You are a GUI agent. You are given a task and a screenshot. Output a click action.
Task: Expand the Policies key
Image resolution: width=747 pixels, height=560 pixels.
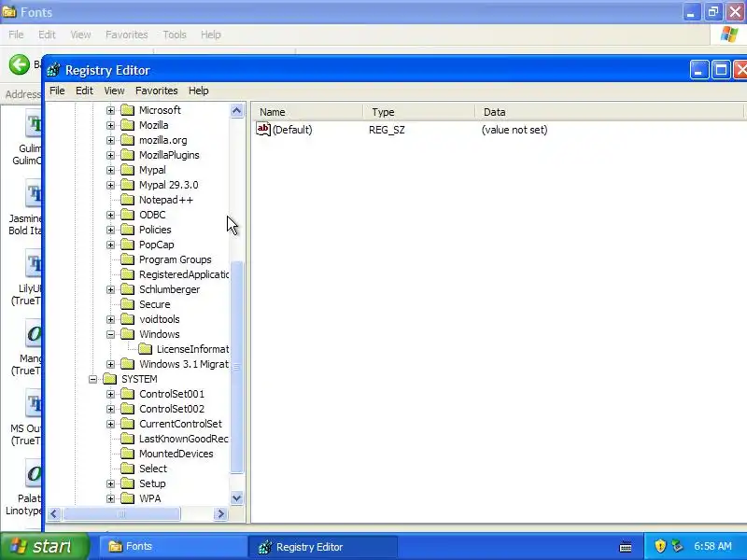[x=110, y=230]
